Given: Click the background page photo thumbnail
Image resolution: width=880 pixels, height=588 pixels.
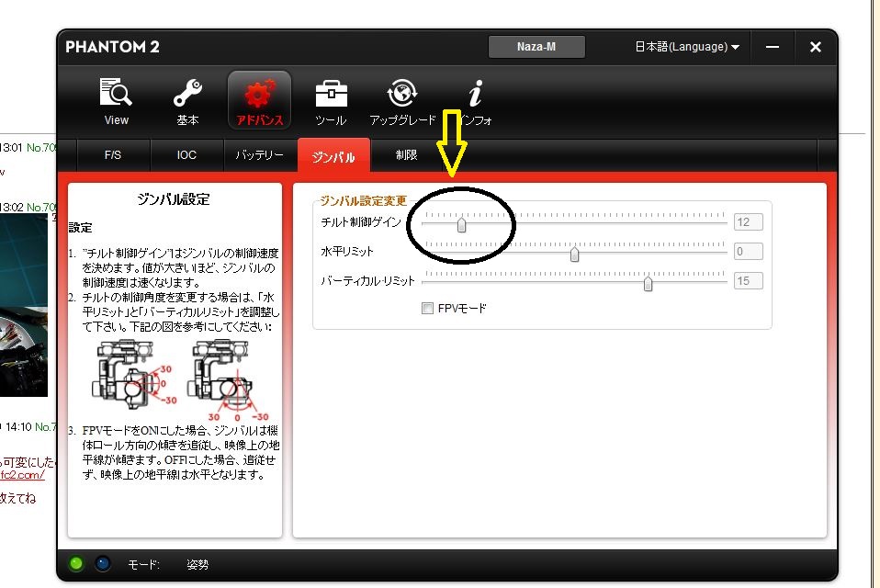Looking at the screenshot, I should [24, 305].
